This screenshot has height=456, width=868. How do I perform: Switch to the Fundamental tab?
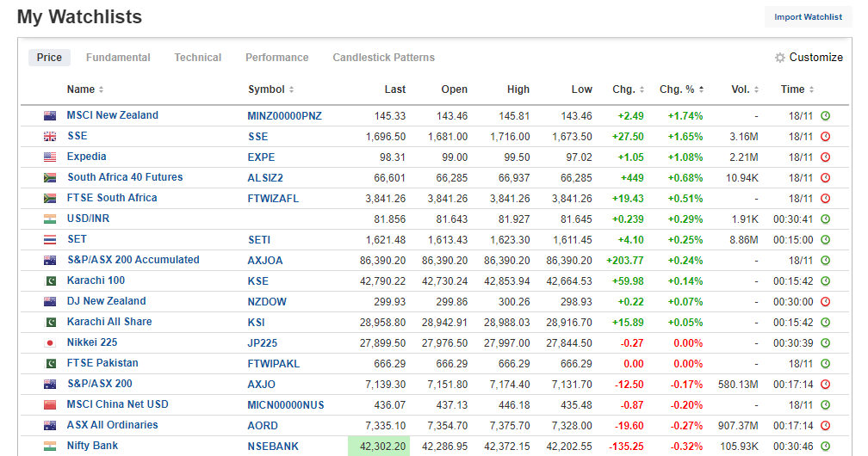pyautogui.click(x=118, y=58)
